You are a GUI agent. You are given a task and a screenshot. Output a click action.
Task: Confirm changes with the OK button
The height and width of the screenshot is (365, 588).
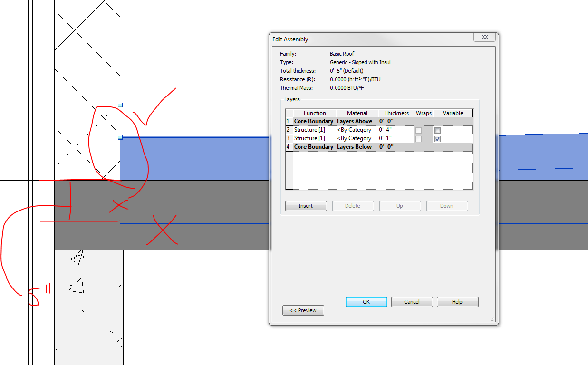tap(366, 301)
